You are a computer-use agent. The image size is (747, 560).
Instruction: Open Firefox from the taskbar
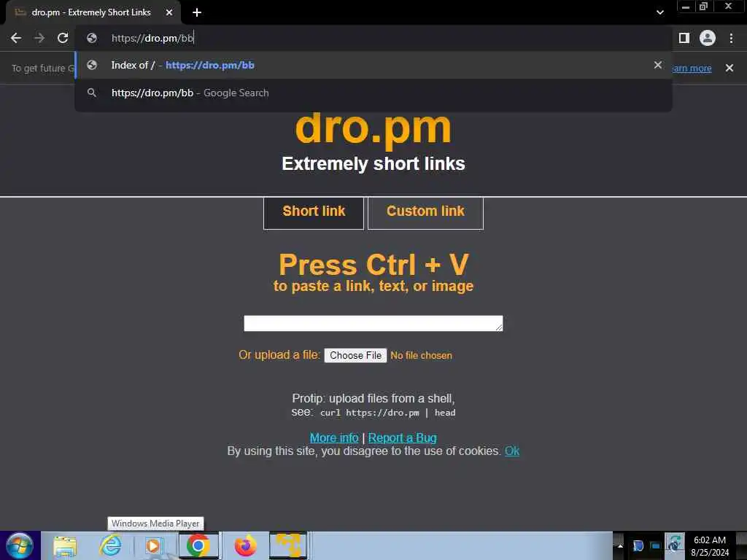point(245,545)
